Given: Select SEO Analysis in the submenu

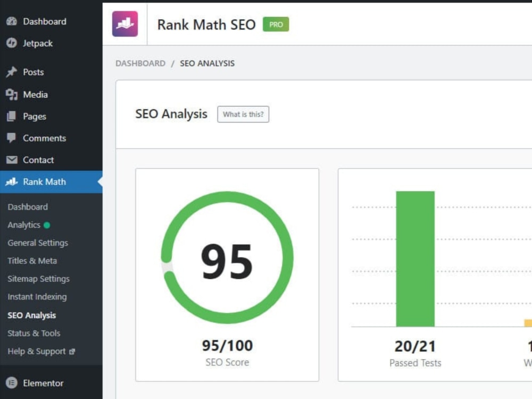Looking at the screenshot, I should (31, 315).
